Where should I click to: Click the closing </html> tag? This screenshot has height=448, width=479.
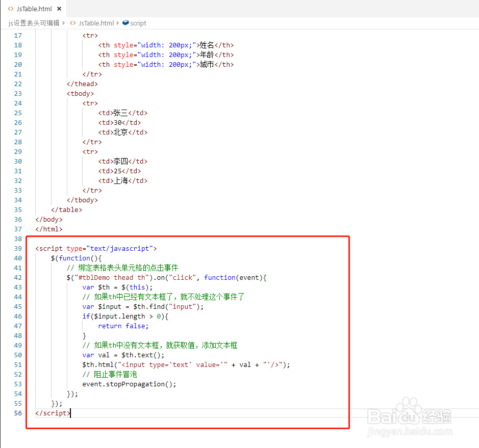pos(49,229)
